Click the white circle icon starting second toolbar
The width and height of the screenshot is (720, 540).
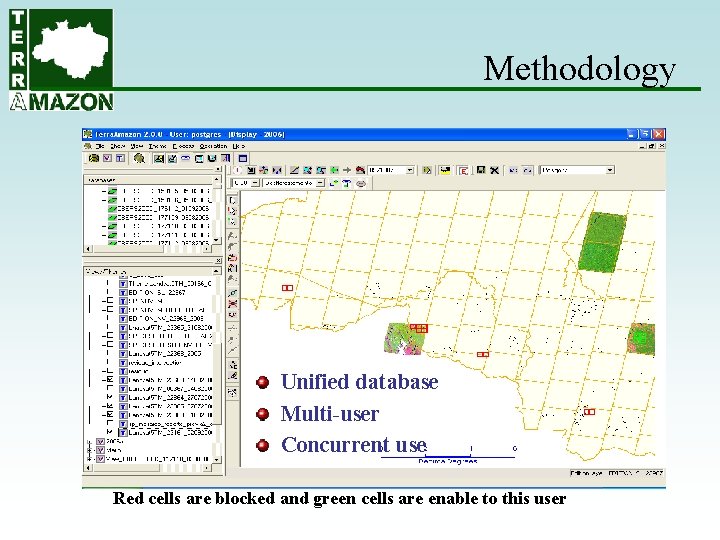[237, 170]
